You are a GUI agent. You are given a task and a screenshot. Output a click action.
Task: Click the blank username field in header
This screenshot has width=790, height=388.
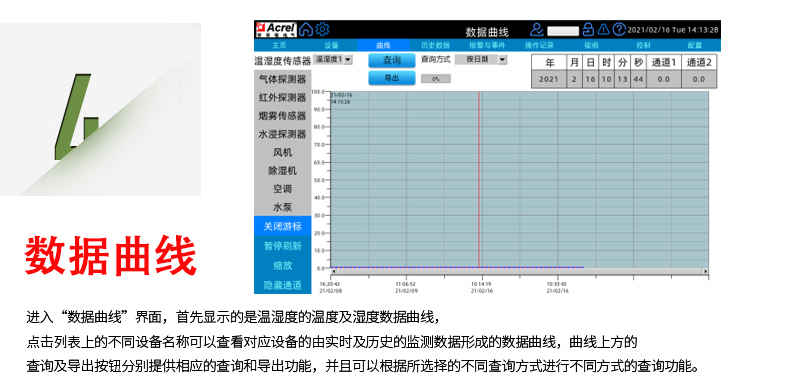563,31
